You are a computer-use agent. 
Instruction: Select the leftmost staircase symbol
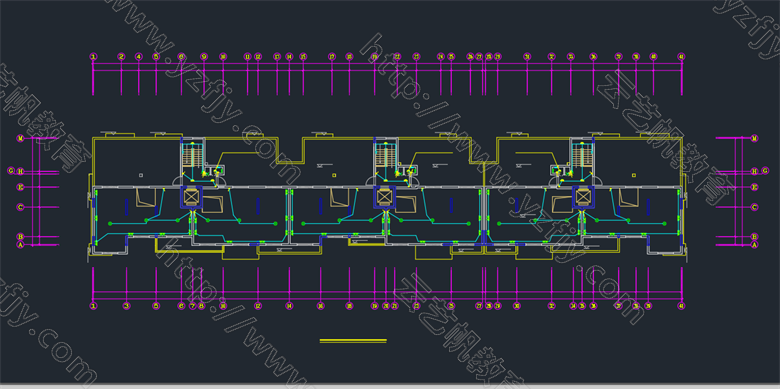(189, 155)
